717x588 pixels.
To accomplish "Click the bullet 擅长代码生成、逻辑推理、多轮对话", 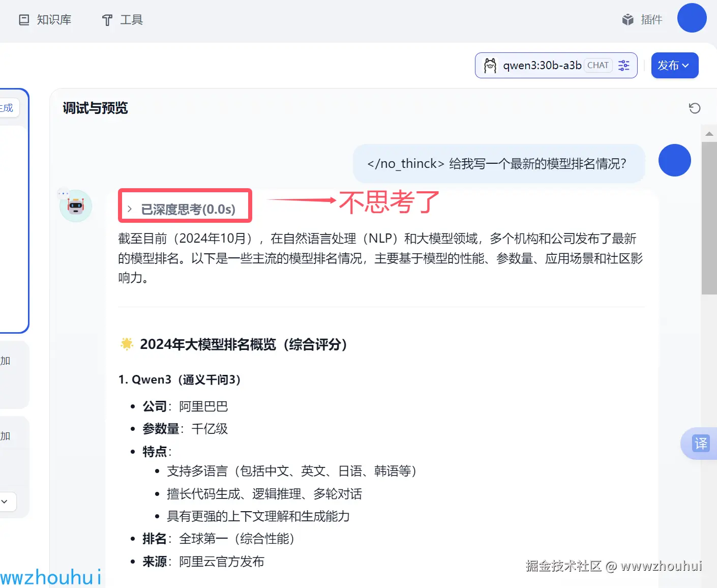I will tap(264, 494).
